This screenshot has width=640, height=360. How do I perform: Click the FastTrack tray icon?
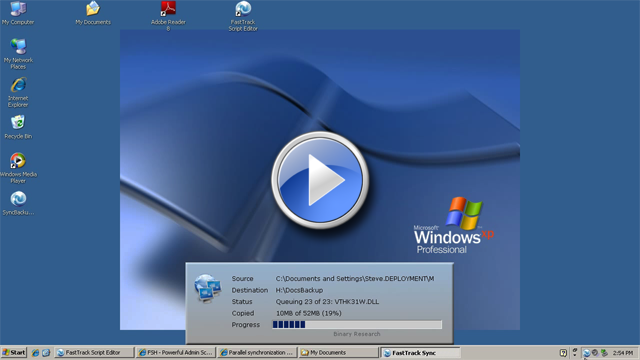[x=587, y=353]
